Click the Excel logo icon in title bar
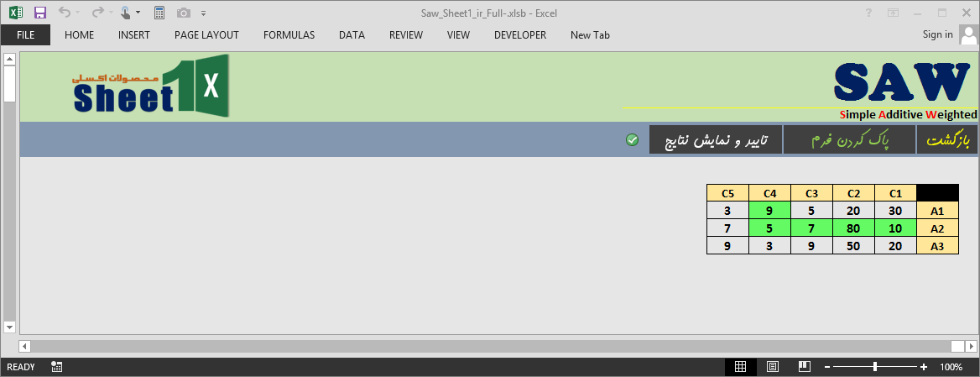The image size is (980, 377). point(15,13)
